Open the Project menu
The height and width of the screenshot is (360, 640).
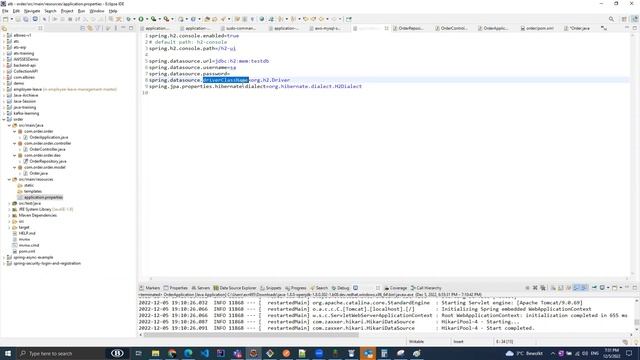(x=67, y=11)
